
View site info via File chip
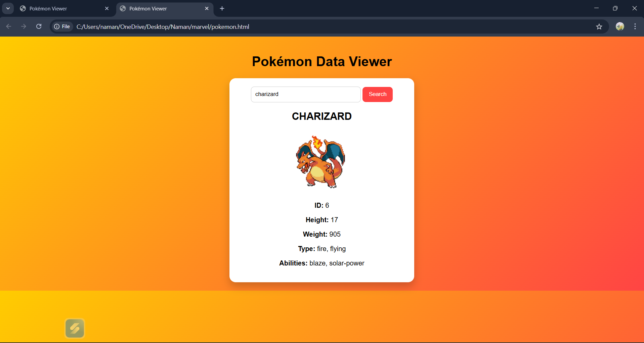click(62, 27)
